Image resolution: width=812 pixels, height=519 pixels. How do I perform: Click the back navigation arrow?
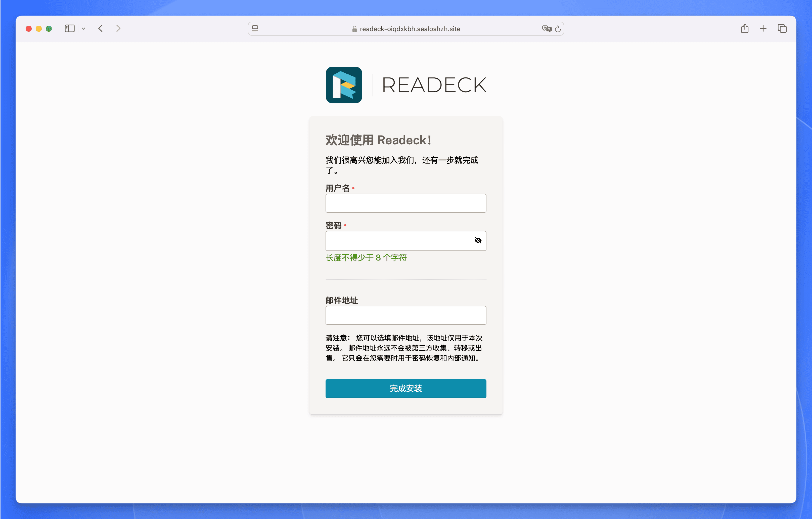coord(101,28)
